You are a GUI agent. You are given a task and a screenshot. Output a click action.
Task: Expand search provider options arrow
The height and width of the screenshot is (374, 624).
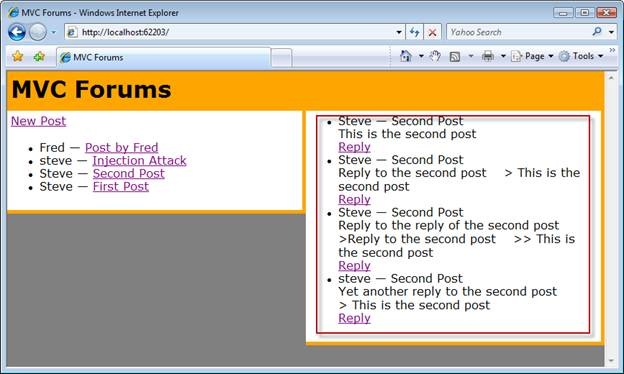[611, 32]
